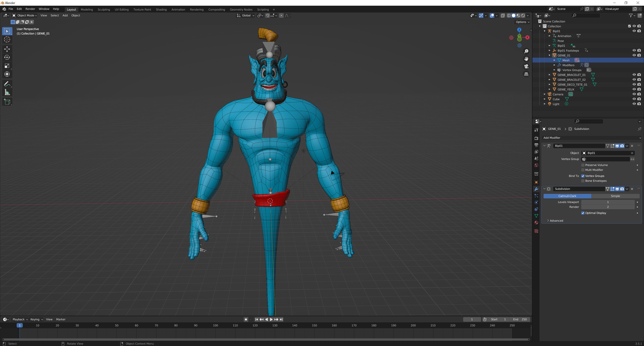Hide the Light object in viewport

pos(634,104)
